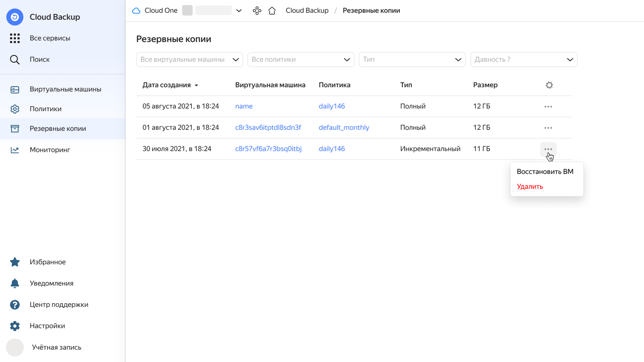
Task: Click the Виртуальная машина column header
Action: (270, 85)
